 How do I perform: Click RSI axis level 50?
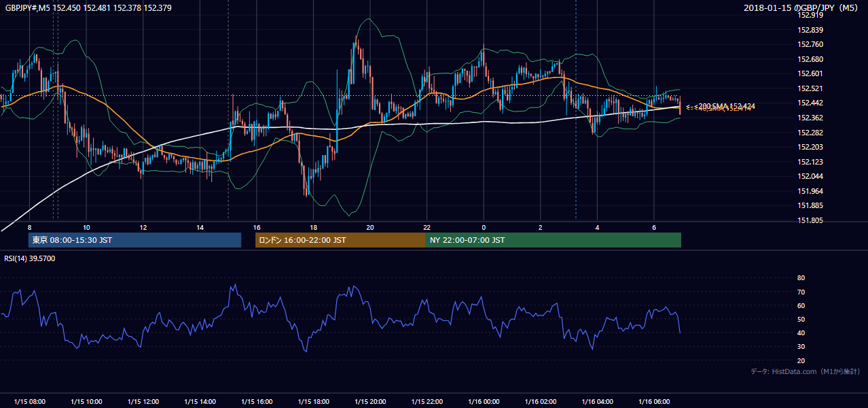(x=801, y=319)
